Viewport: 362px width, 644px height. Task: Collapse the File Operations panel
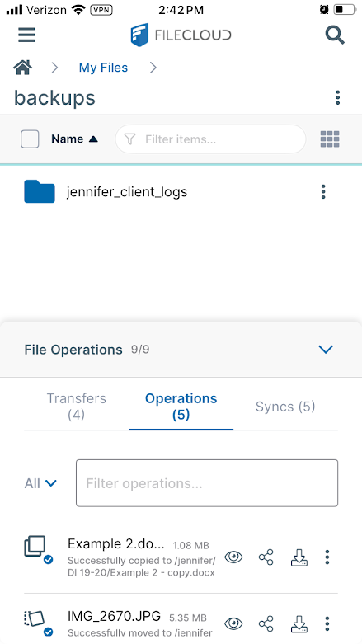[326, 350]
